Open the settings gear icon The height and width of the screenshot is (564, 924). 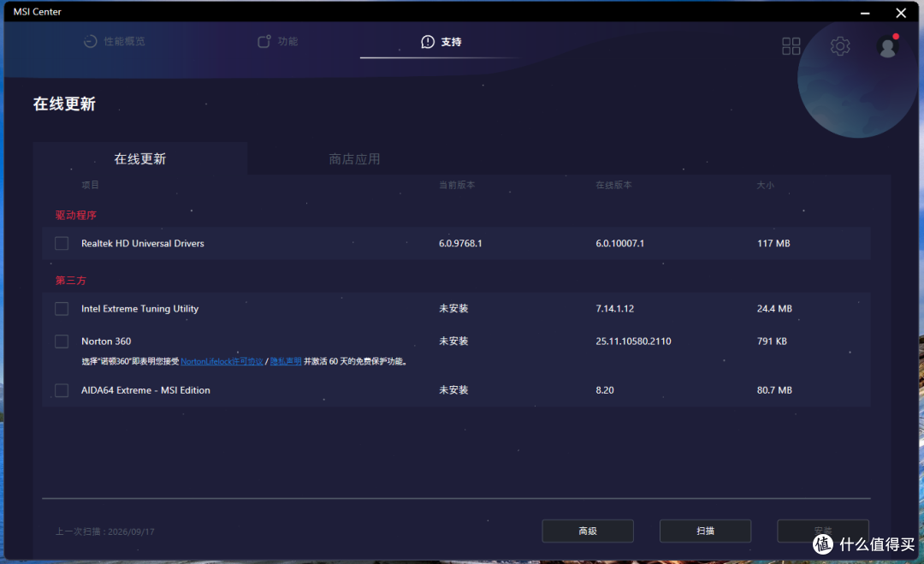click(x=840, y=46)
